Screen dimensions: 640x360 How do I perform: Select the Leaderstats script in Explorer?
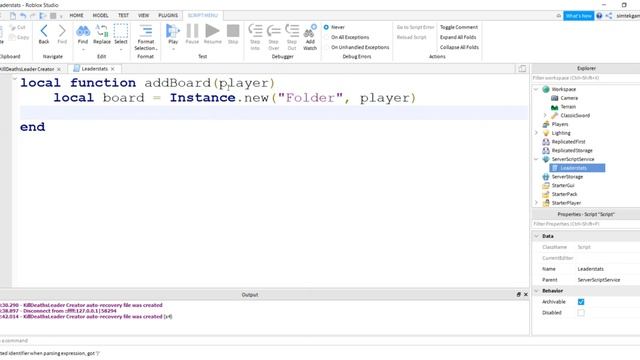[577, 168]
